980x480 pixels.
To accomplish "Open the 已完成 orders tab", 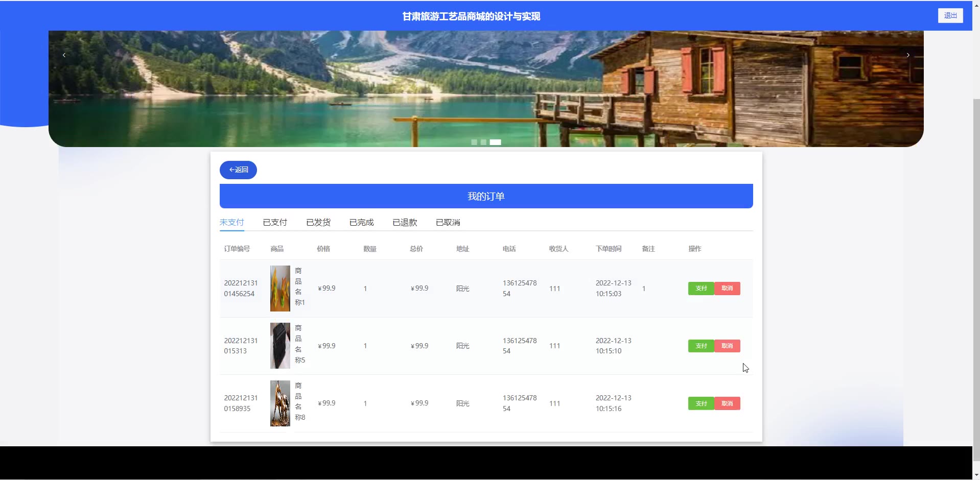I will (362, 223).
